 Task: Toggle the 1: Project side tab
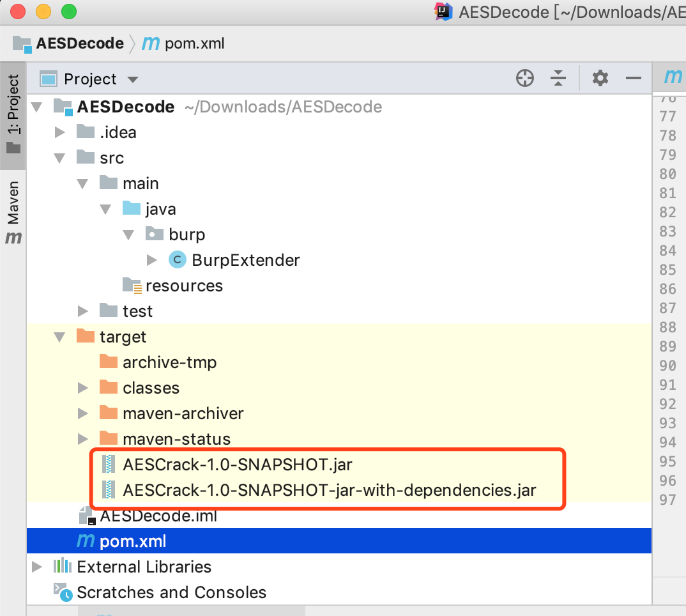(13, 115)
